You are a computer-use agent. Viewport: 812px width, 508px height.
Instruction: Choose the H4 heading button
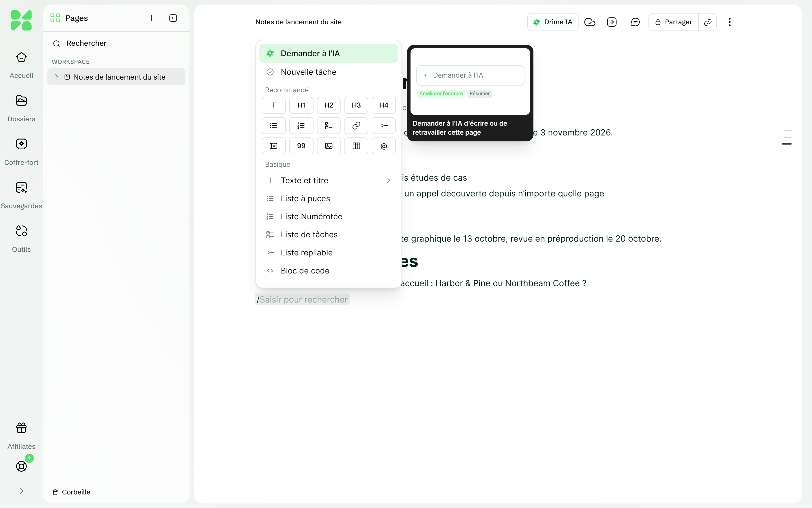(x=383, y=105)
